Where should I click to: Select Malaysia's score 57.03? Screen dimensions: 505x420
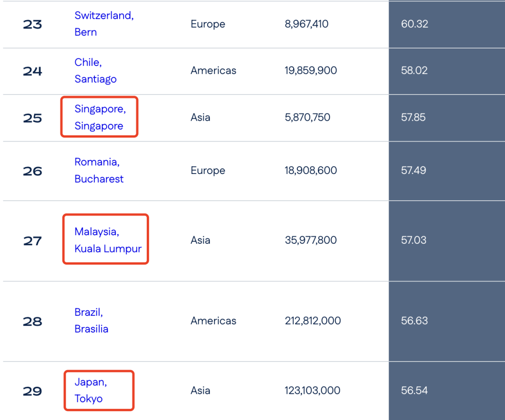pos(413,240)
